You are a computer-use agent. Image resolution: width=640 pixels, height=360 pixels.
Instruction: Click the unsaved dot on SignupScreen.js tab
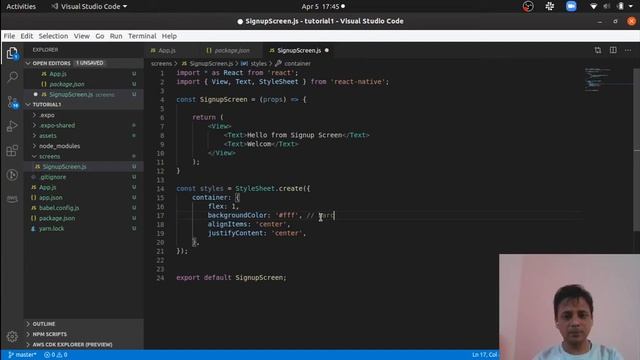[327, 51]
